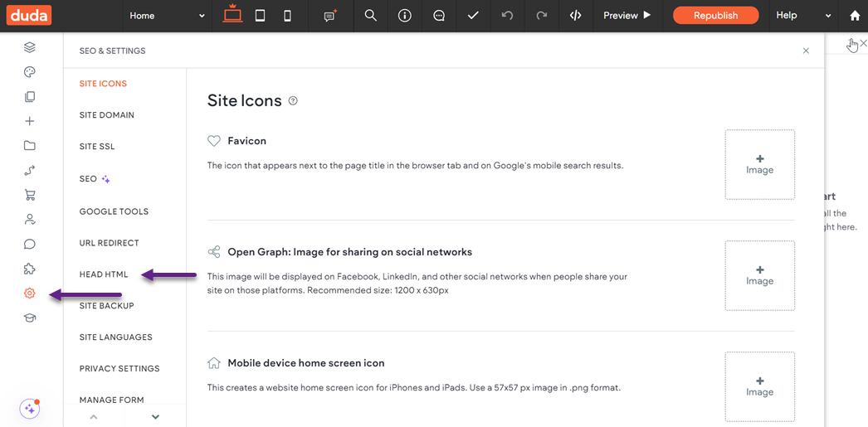Select URL Redirect menu item
The image size is (868, 427).
tap(109, 243)
